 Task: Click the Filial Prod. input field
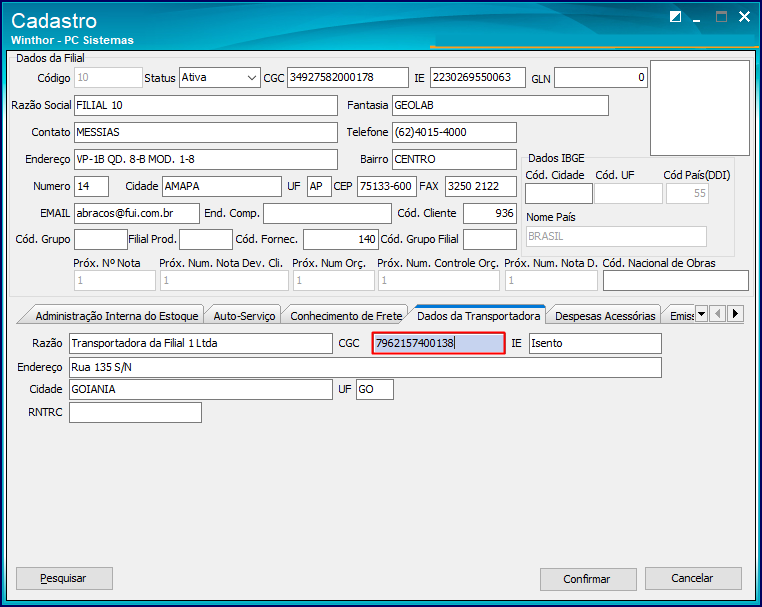206,239
